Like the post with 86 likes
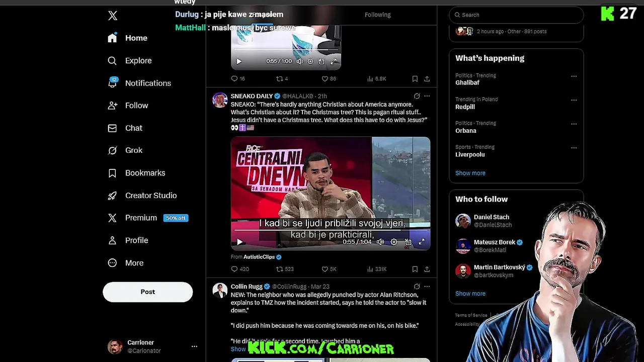 click(x=329, y=79)
